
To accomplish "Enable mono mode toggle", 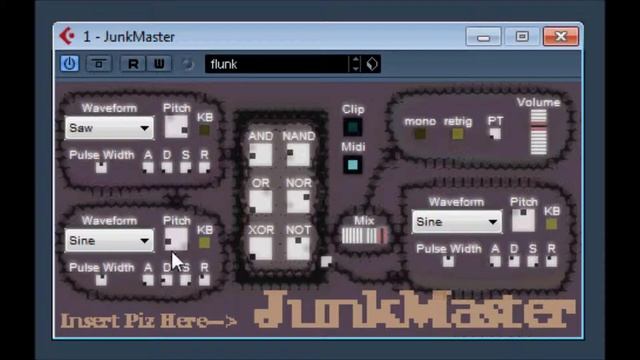I will pyautogui.click(x=420, y=134).
